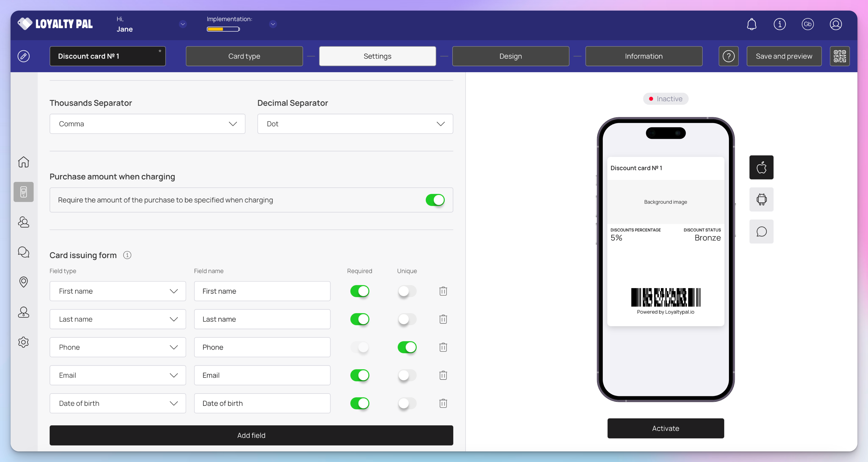
Task: Open the notifications bell icon
Action: [751, 24]
